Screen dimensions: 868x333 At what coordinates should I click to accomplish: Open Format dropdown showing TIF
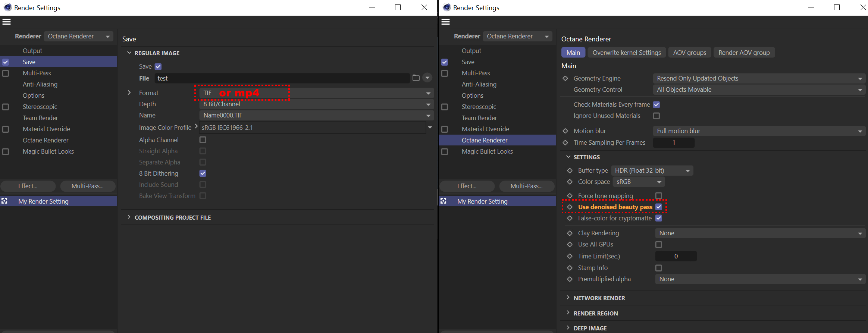(316, 93)
